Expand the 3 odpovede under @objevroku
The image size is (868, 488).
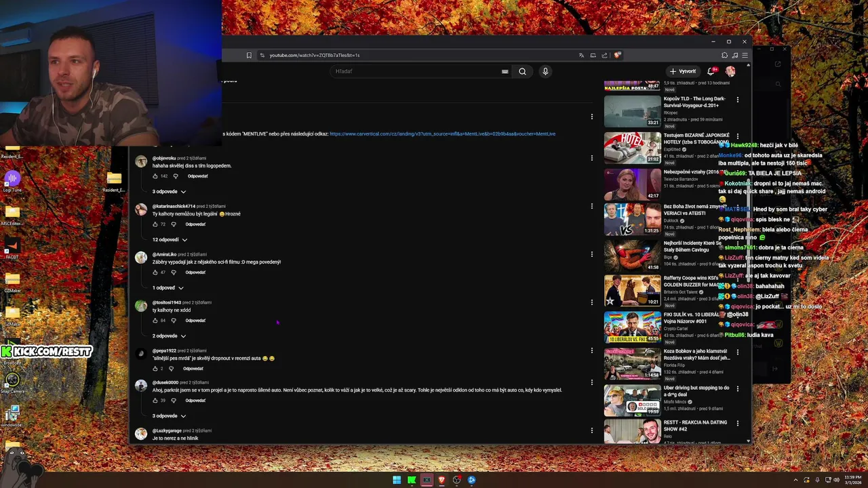coord(169,192)
